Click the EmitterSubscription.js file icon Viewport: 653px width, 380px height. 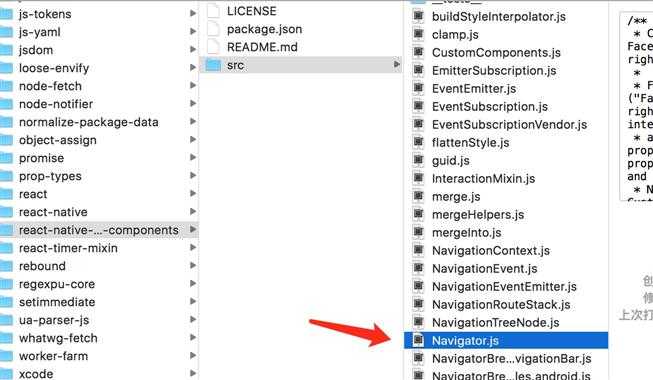[x=418, y=70]
